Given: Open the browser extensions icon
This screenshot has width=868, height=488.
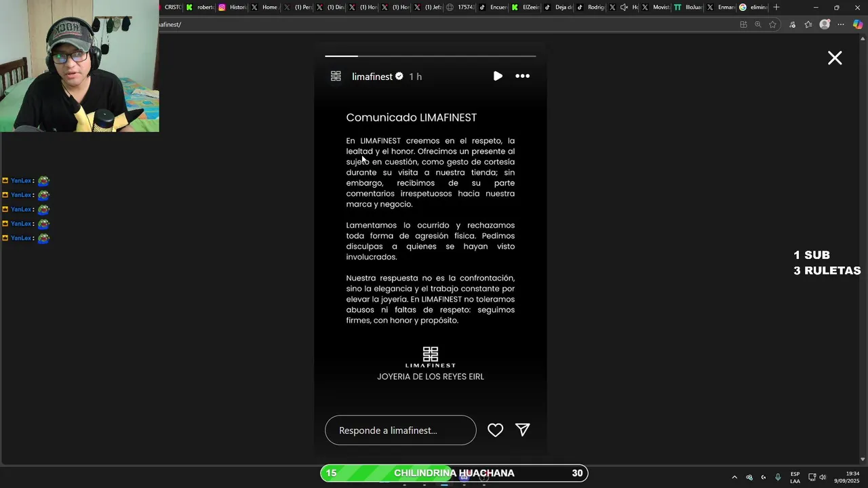Looking at the screenshot, I should (x=792, y=24).
